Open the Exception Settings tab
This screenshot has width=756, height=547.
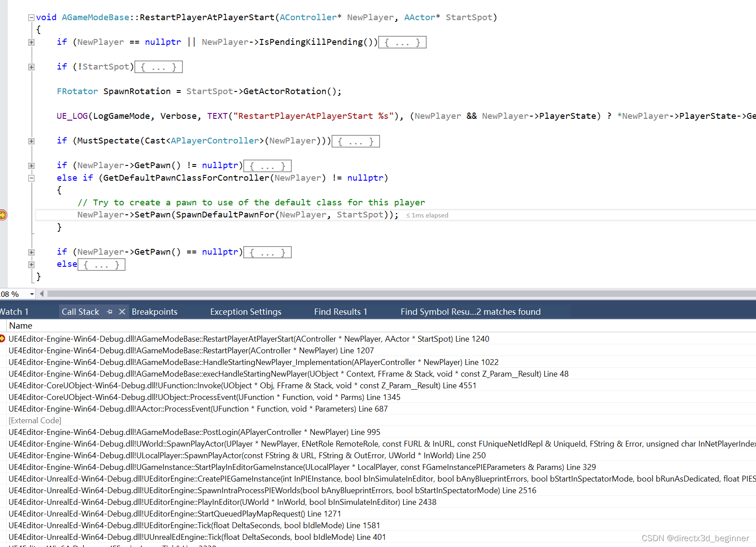[x=246, y=312]
